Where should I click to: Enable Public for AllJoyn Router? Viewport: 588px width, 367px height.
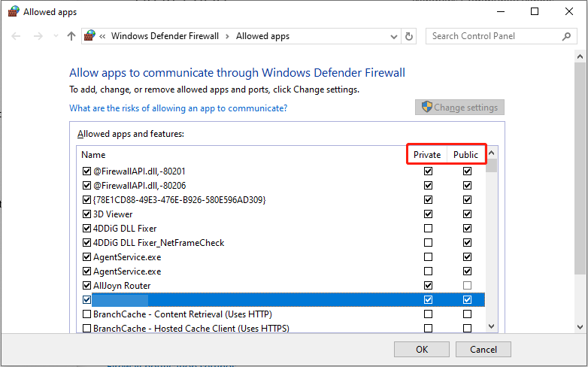click(467, 286)
